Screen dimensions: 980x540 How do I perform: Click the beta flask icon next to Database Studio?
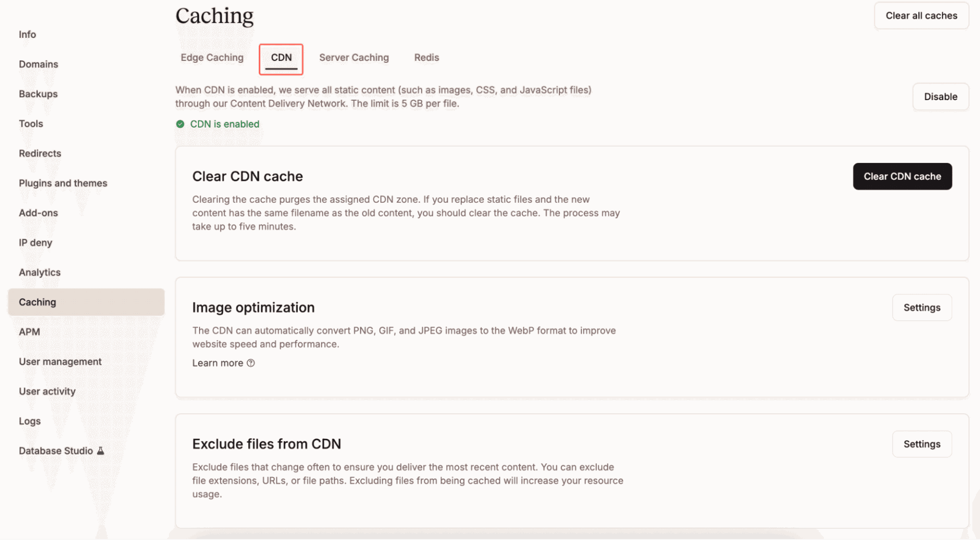101,451
